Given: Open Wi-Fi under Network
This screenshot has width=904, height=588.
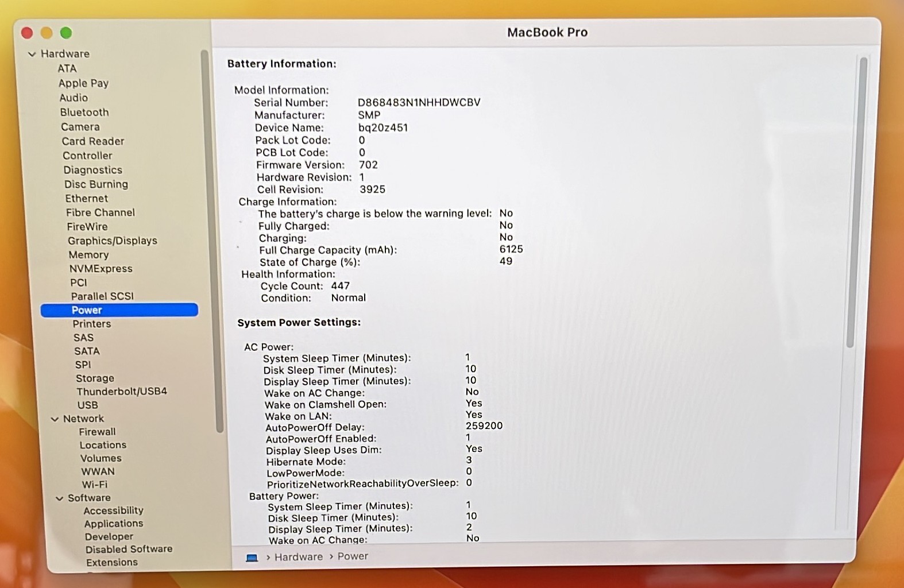Looking at the screenshot, I should point(94,485).
